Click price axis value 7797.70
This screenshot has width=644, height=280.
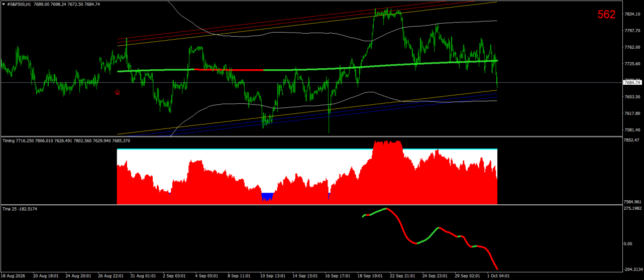632,31
